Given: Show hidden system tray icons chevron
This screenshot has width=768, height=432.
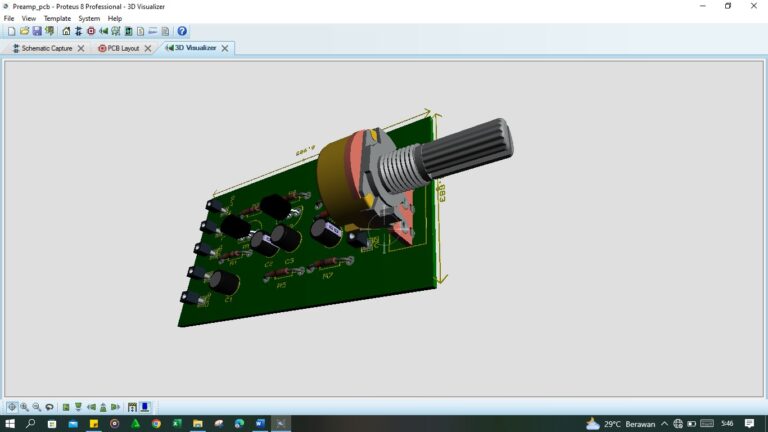Looking at the screenshot, I should pyautogui.click(x=664, y=424).
